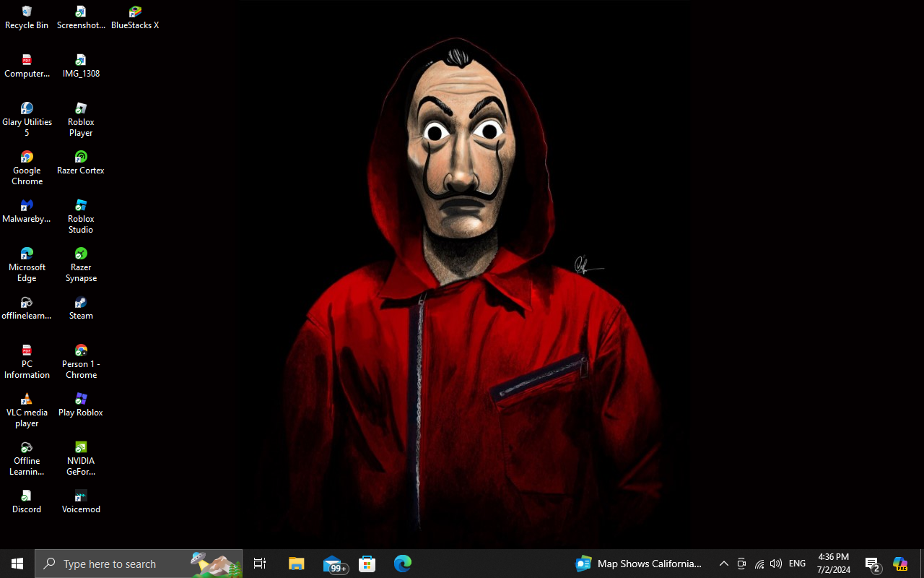924x578 pixels.
Task: Launch Microsoft Edge from the taskbar
Action: point(403,564)
